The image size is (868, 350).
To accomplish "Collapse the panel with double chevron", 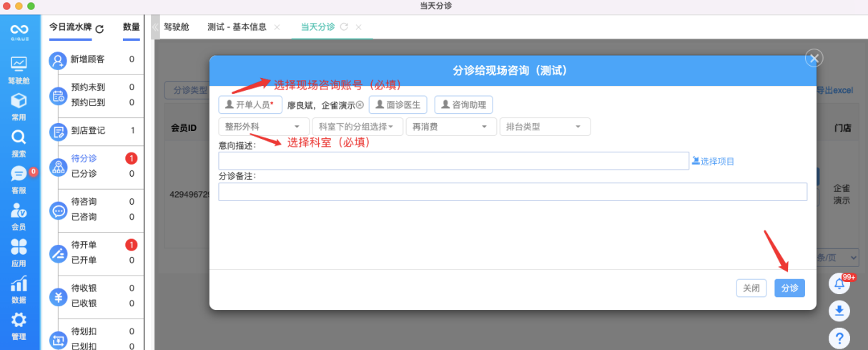I will 154,27.
